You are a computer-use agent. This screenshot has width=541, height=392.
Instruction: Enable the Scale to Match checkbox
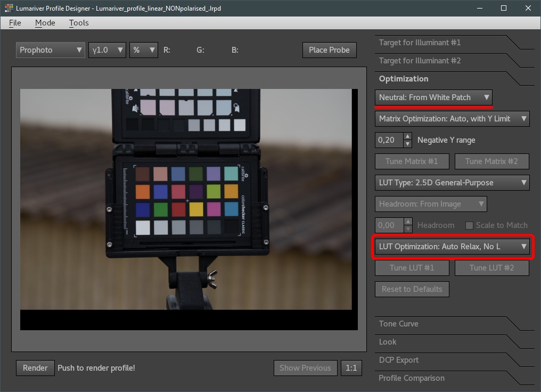click(469, 225)
